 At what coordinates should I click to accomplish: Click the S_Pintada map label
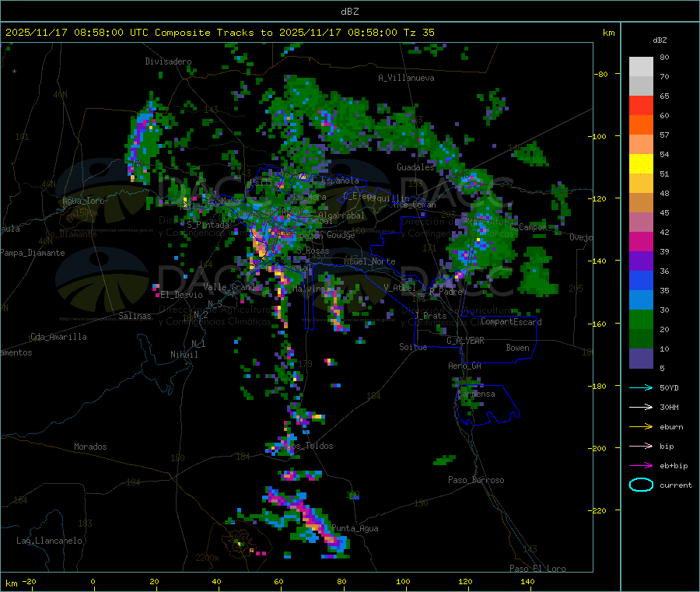click(x=208, y=225)
